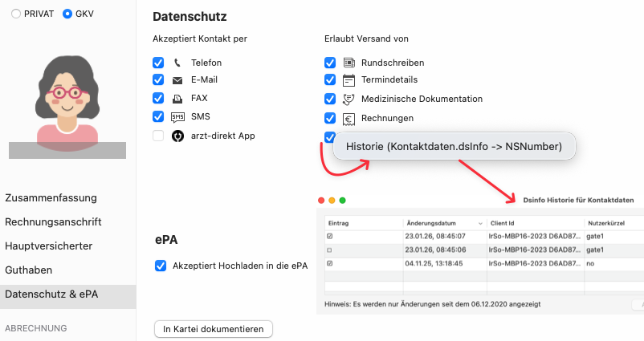Viewport: 644px width, 341px height.
Task: Enable the arzt-direkt App checkbox
Action: tap(158, 136)
